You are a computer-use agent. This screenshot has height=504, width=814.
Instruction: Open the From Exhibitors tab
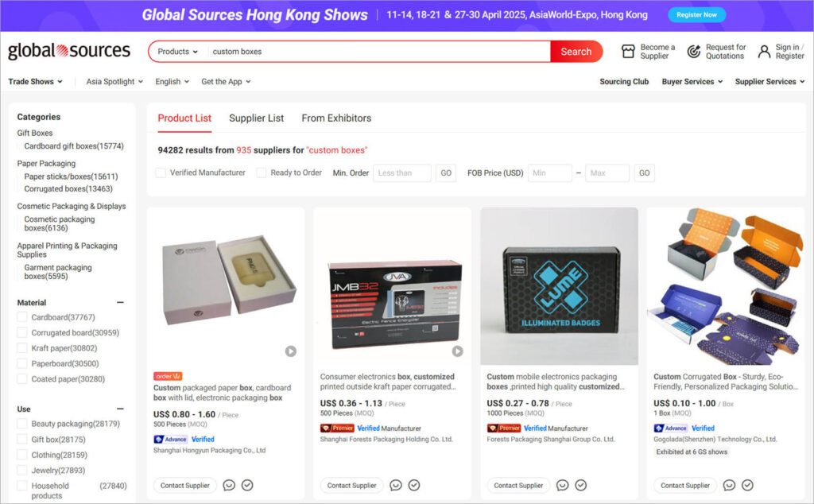[x=336, y=118]
